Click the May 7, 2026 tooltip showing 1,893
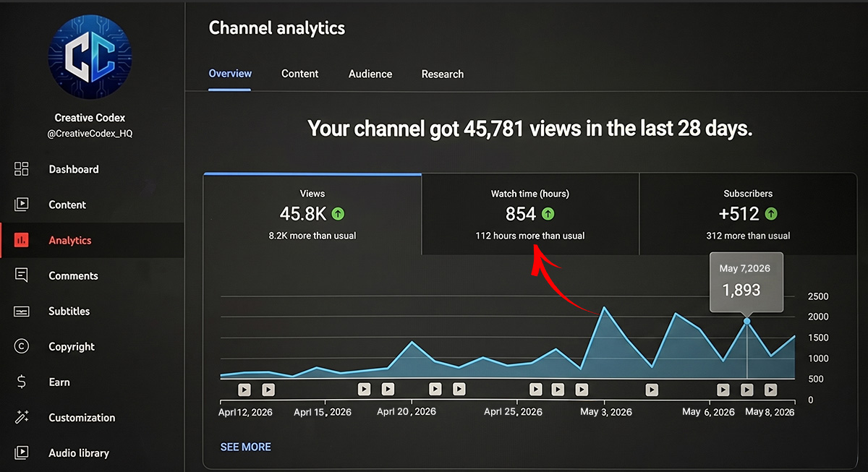The image size is (868, 472). 745,282
